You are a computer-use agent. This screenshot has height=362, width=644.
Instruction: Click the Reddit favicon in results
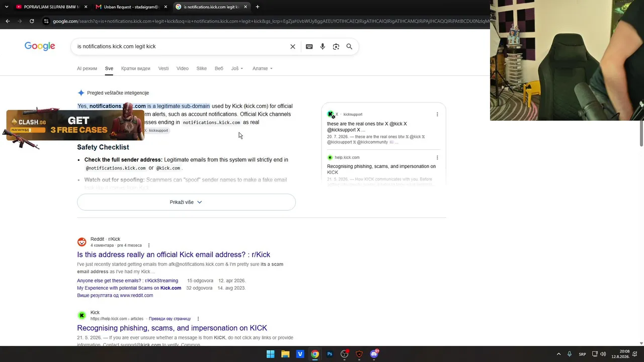[x=82, y=242]
